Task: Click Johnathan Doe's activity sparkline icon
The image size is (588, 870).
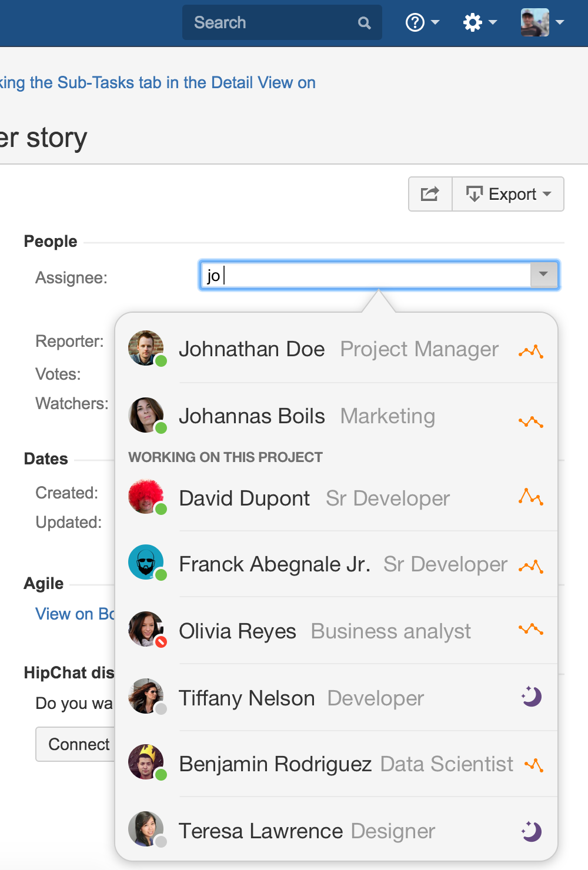Action: point(530,350)
